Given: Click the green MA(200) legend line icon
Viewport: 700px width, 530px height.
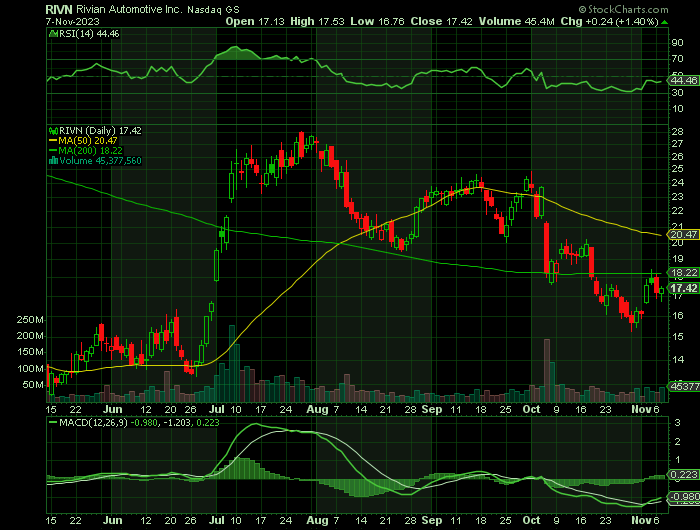Looking at the screenshot, I should [54, 151].
